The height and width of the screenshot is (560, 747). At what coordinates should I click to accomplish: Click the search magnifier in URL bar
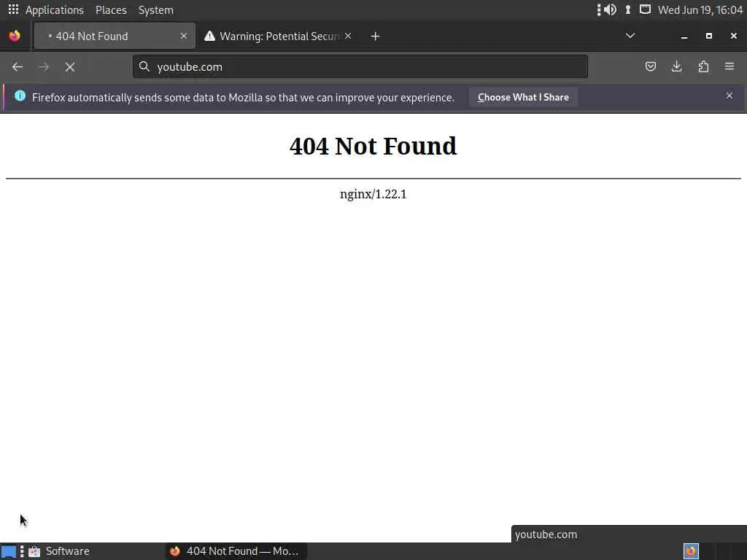point(144,66)
